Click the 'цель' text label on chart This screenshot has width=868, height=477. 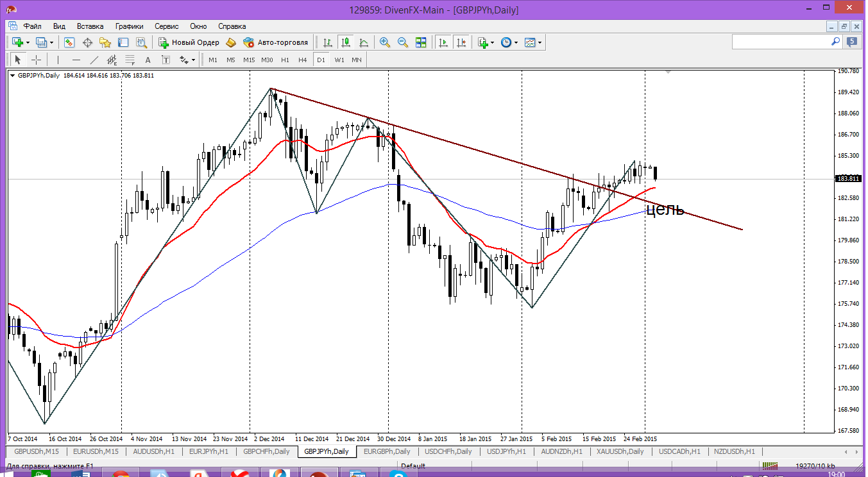665,209
